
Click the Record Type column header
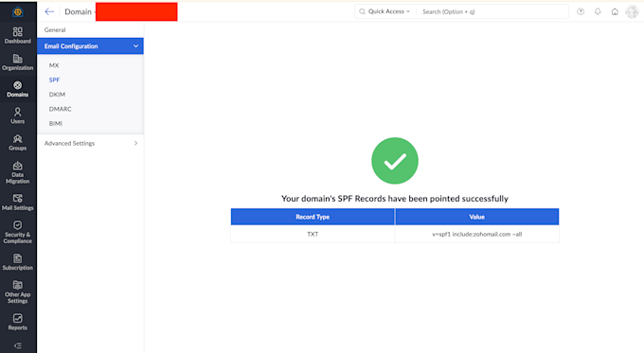pos(313,217)
